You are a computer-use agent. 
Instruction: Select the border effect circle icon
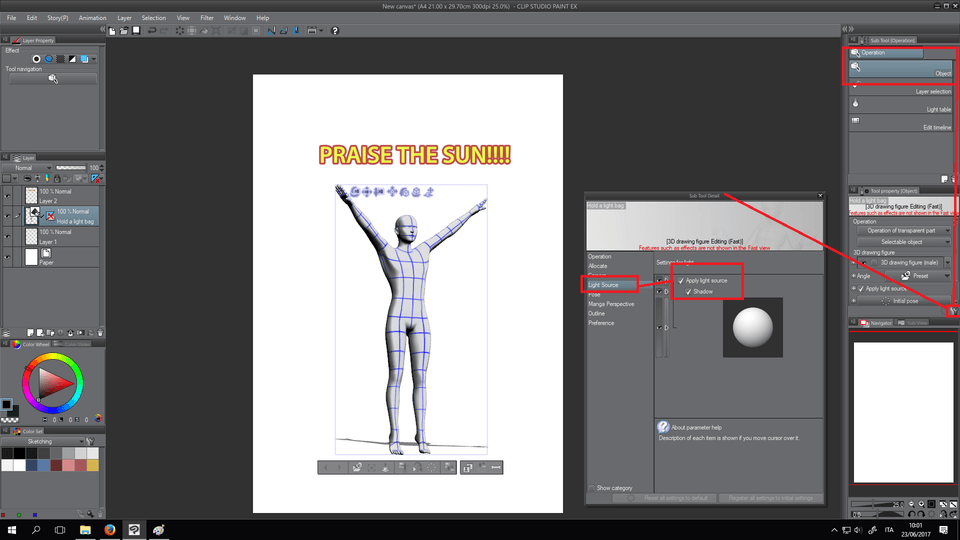36,59
